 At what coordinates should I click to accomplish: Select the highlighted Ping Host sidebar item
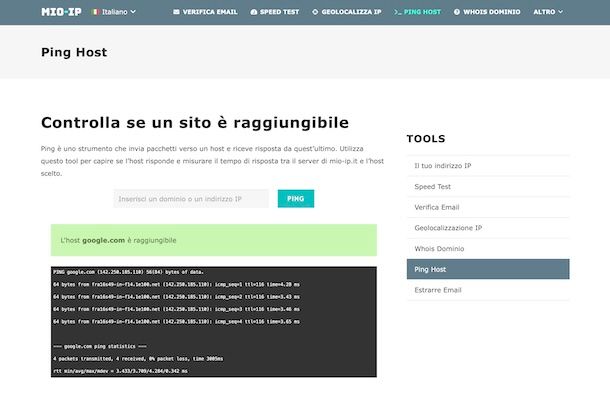click(488, 269)
